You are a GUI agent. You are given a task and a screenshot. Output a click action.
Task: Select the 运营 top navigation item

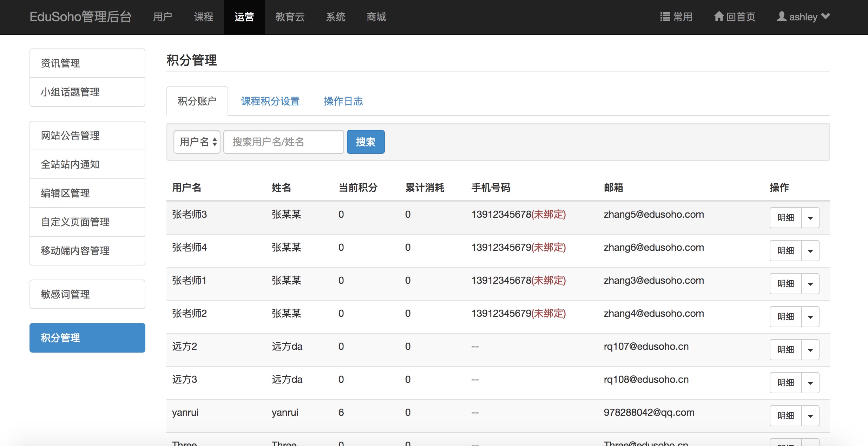pos(244,17)
